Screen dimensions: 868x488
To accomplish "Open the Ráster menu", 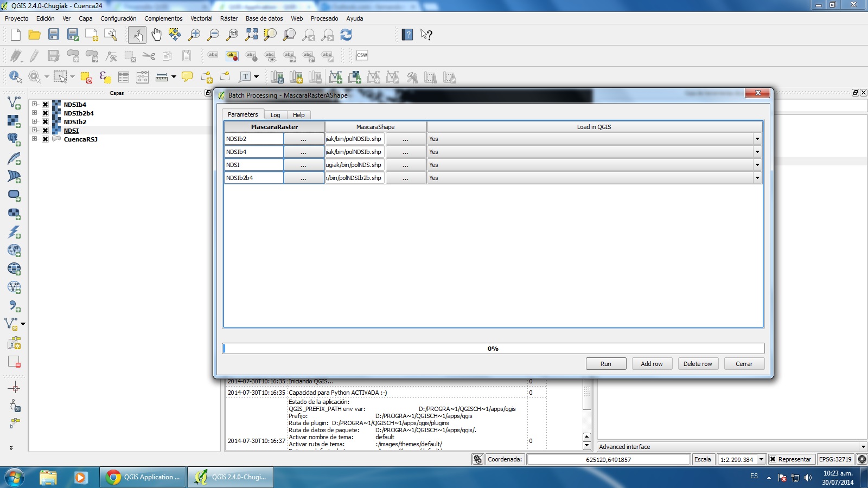I will pyautogui.click(x=228, y=18).
